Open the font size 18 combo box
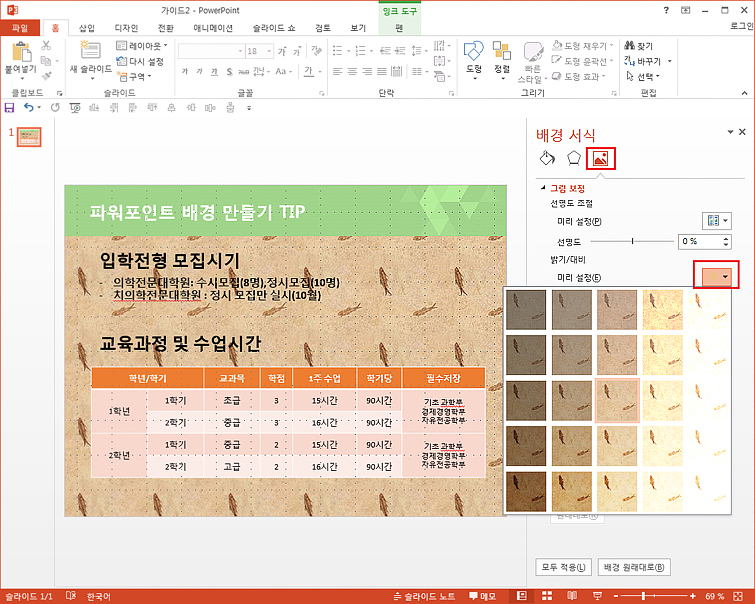This screenshot has height=604, width=755. pos(260,51)
